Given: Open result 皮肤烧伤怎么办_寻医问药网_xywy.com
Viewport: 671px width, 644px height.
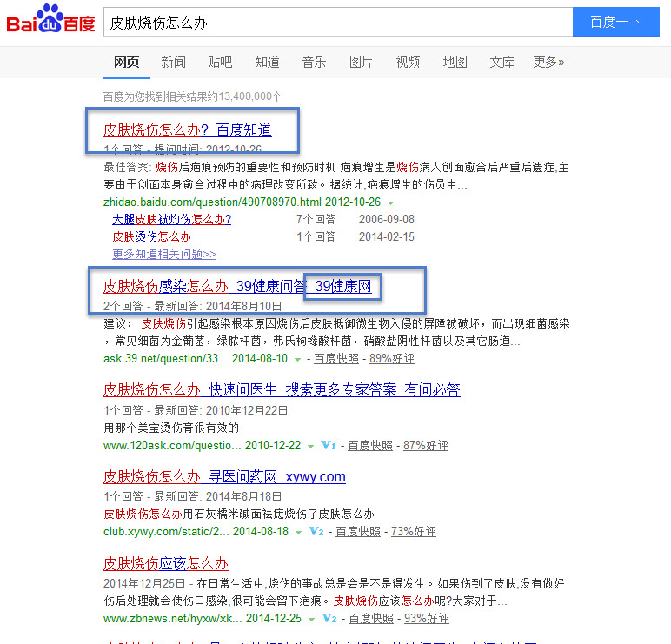Looking at the screenshot, I should (224, 476).
